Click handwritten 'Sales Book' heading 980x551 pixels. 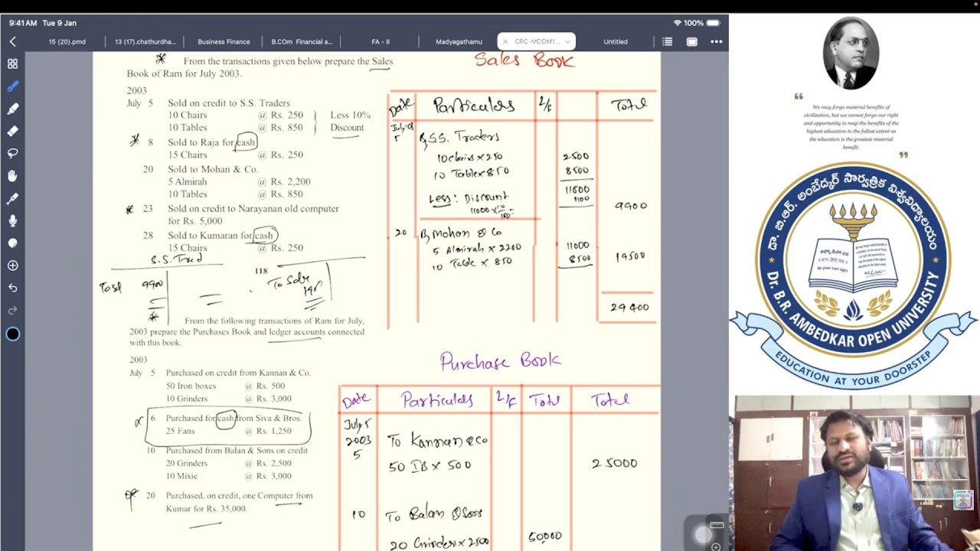(524, 60)
